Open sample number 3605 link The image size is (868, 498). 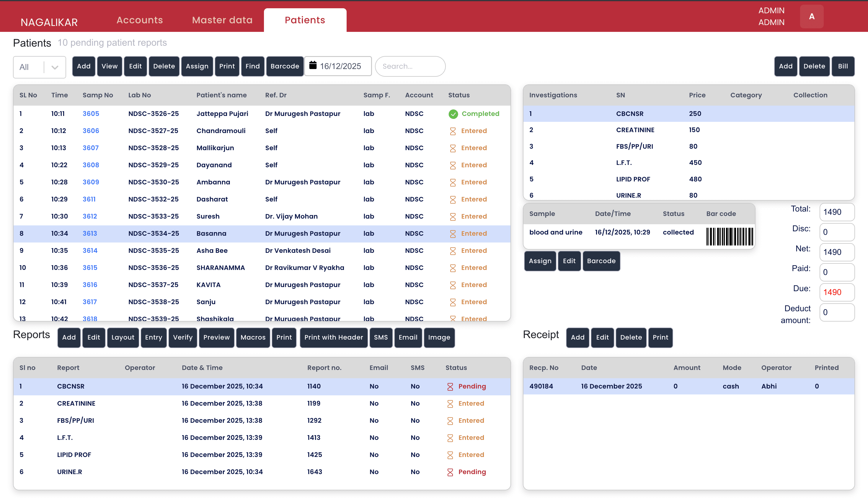(90, 114)
